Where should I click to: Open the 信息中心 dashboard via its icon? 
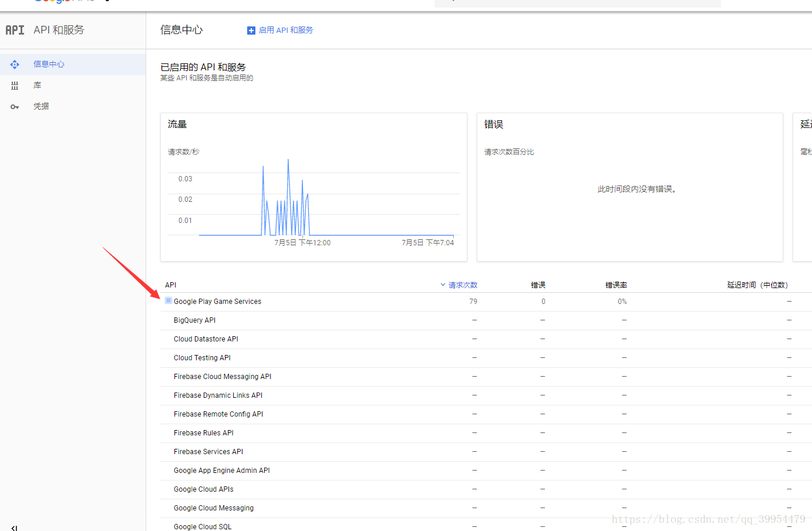click(15, 65)
